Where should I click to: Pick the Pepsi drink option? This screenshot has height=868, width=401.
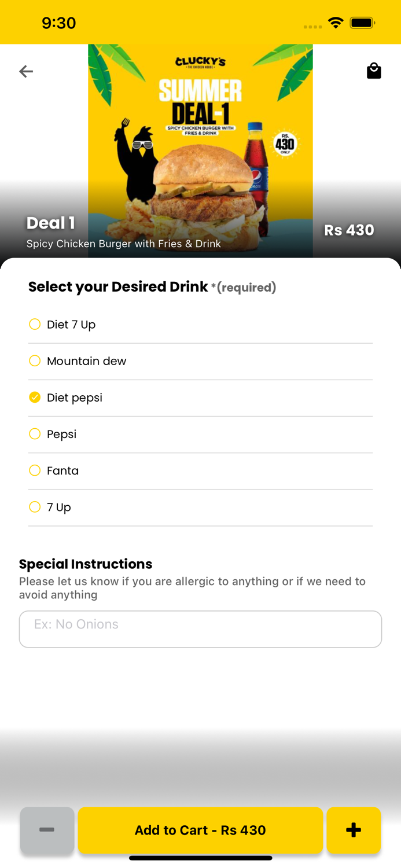35,434
